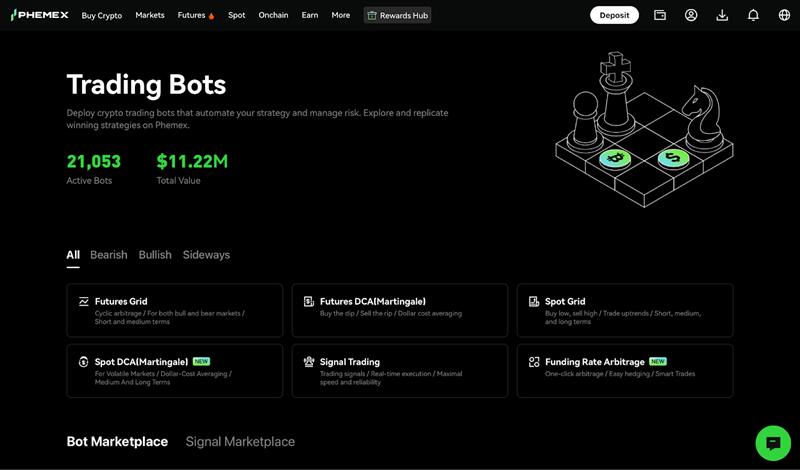Screen dimensions: 800x470
Task: Open the Markets page
Action: pos(150,15)
